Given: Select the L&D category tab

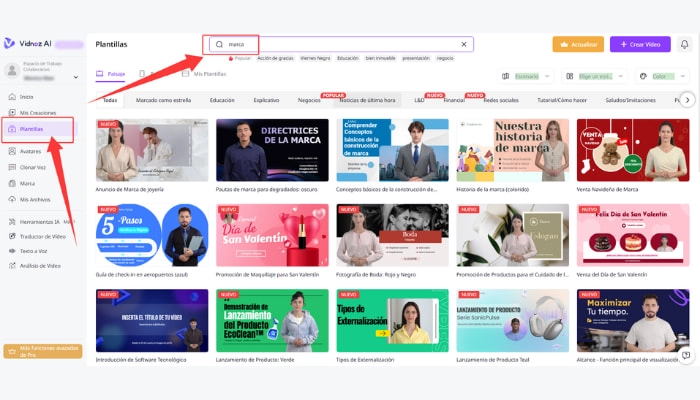Looking at the screenshot, I should click(x=419, y=100).
